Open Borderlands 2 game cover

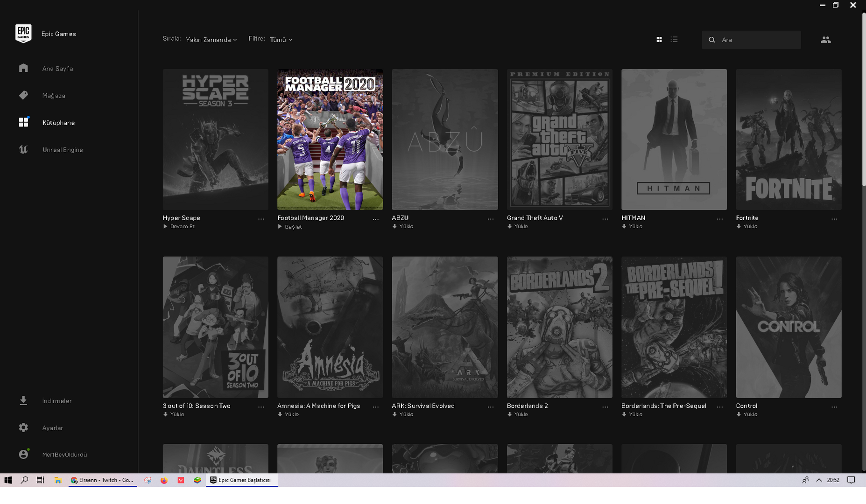560,327
